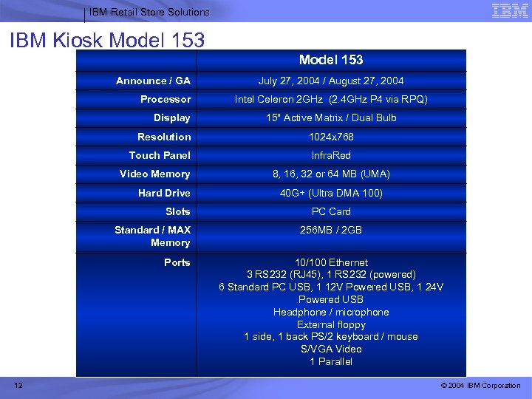The image size is (532, 399).
Task: Click the 256MB / 2GB memory value
Action: click(331, 230)
